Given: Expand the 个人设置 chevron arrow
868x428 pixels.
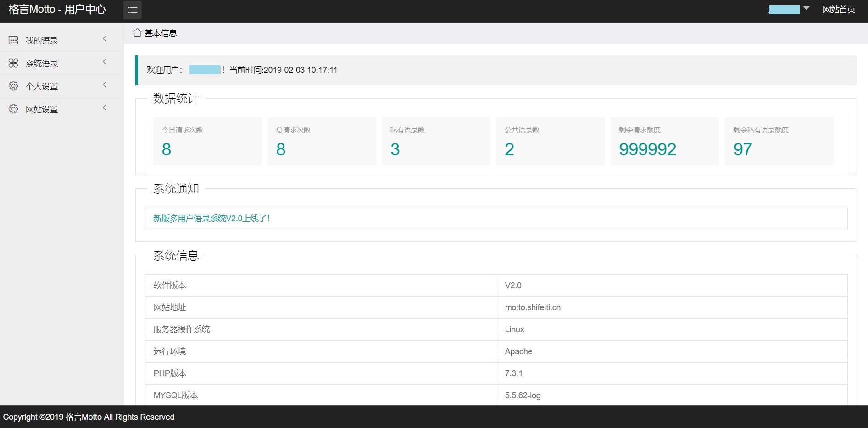Looking at the screenshot, I should [x=105, y=85].
